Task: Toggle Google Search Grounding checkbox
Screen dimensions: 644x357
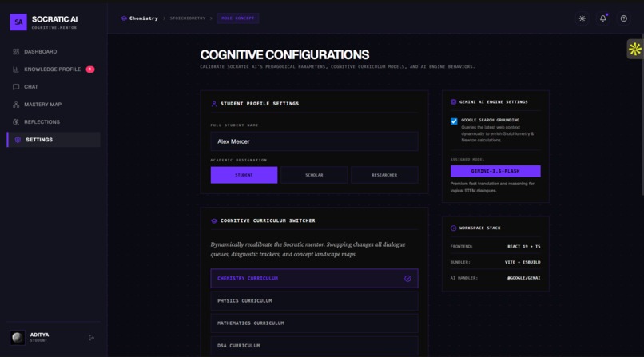Action: click(x=454, y=121)
